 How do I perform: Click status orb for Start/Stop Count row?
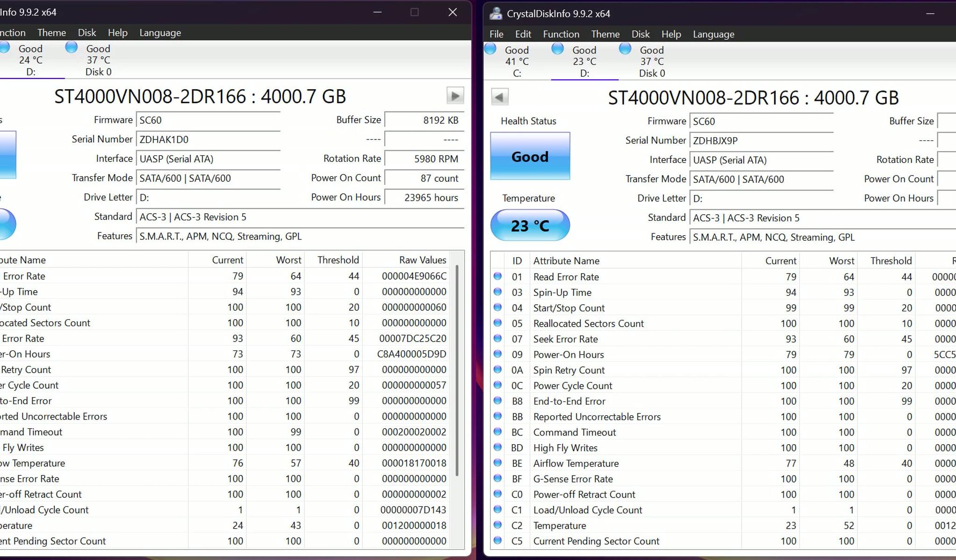tap(498, 307)
